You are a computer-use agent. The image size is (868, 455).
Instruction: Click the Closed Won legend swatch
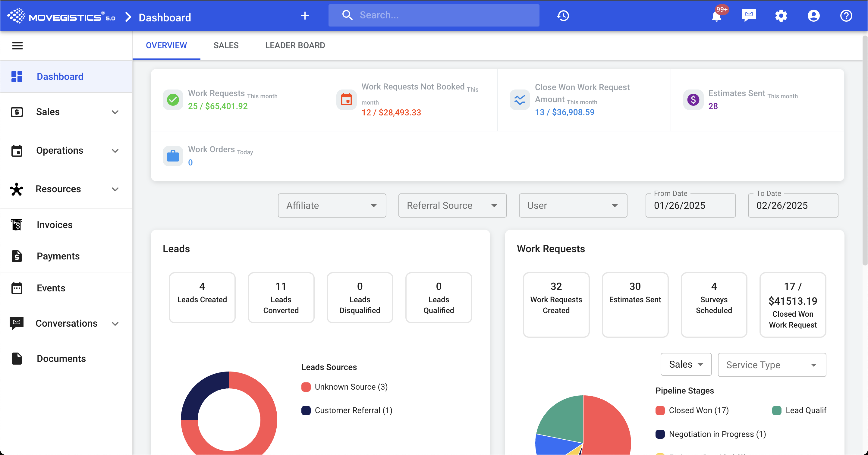pos(660,410)
